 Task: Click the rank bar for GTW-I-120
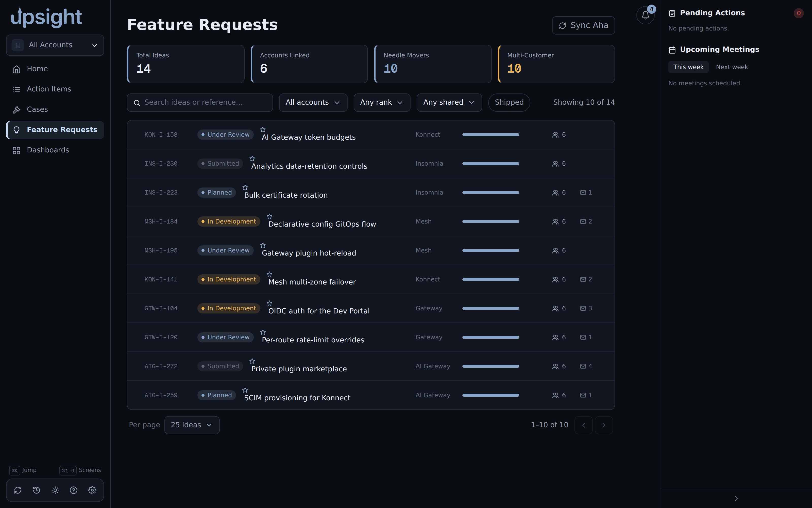[x=490, y=337]
